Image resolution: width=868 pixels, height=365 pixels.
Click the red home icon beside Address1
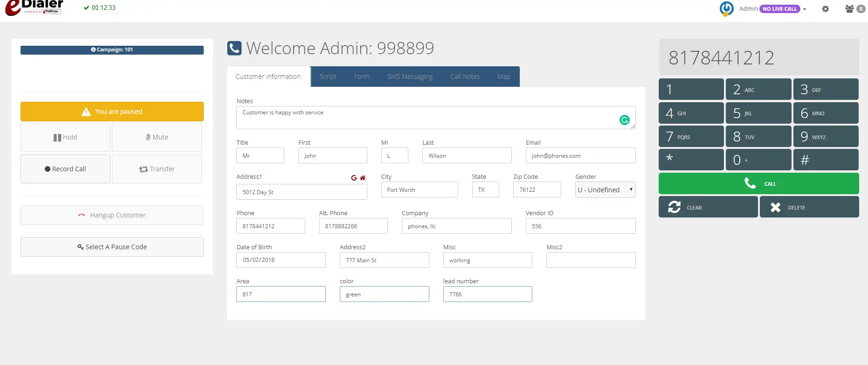click(363, 178)
